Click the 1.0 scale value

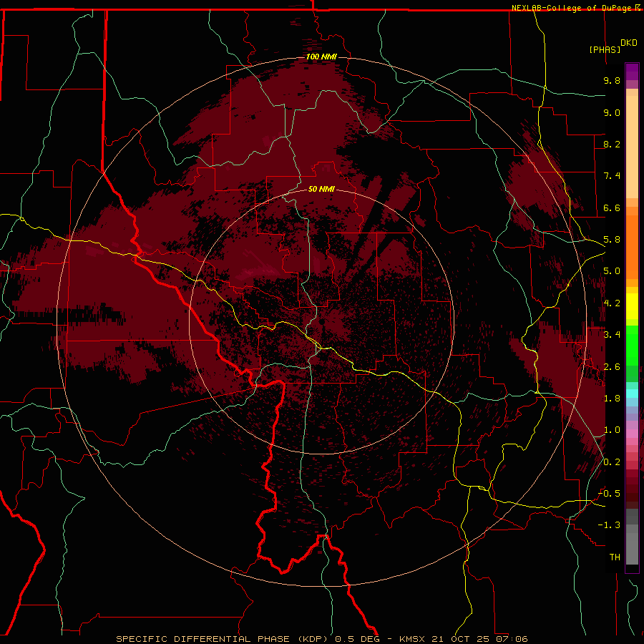click(612, 430)
